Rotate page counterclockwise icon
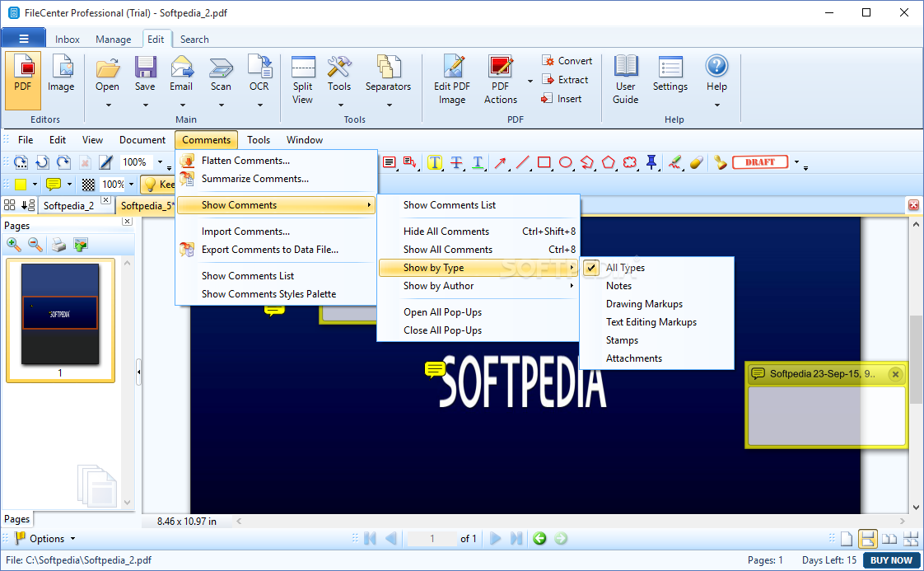 pyautogui.click(x=42, y=162)
